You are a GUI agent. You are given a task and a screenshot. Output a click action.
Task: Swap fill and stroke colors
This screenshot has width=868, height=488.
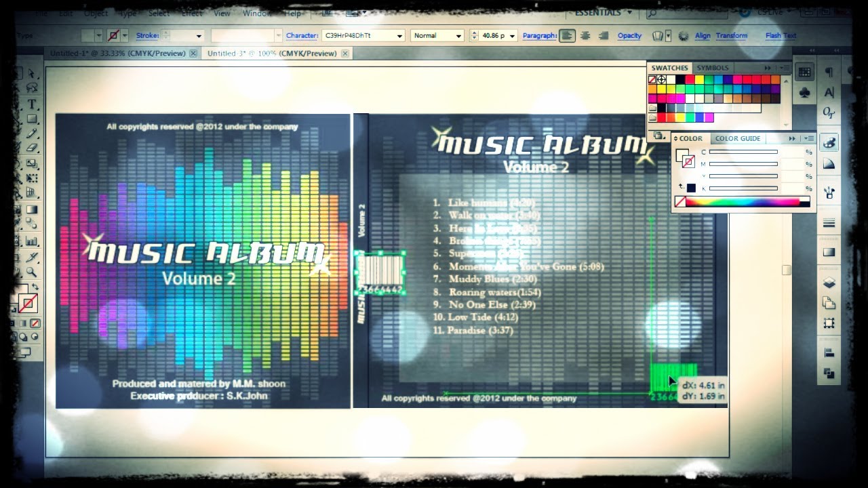coord(35,285)
